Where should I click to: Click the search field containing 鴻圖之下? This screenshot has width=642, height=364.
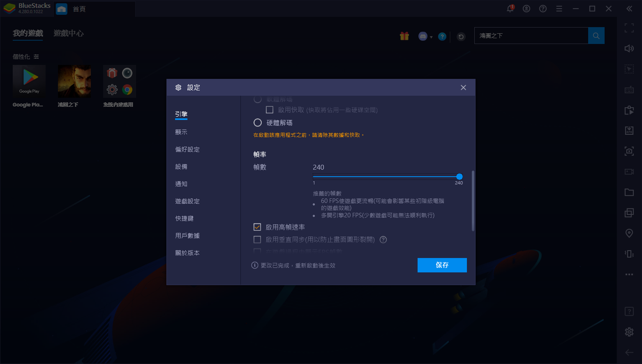pos(531,36)
